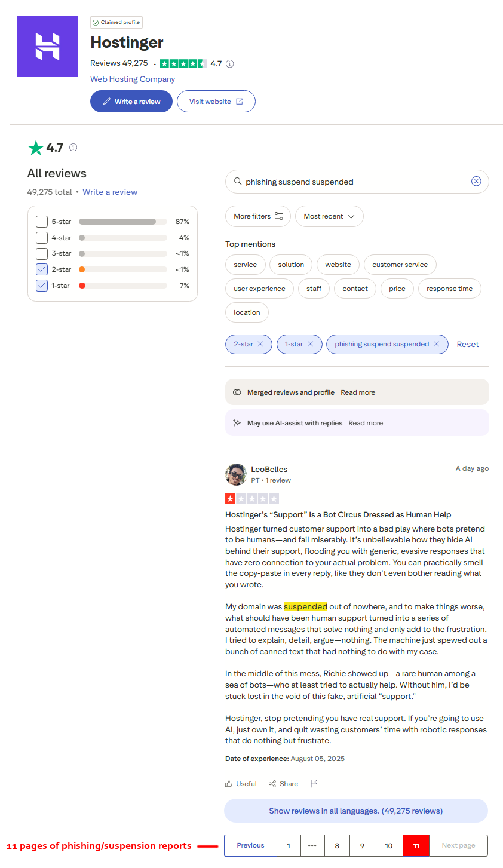Click 2-star orange rating bar
Image resolution: width=503 pixels, height=868 pixels.
point(122,269)
